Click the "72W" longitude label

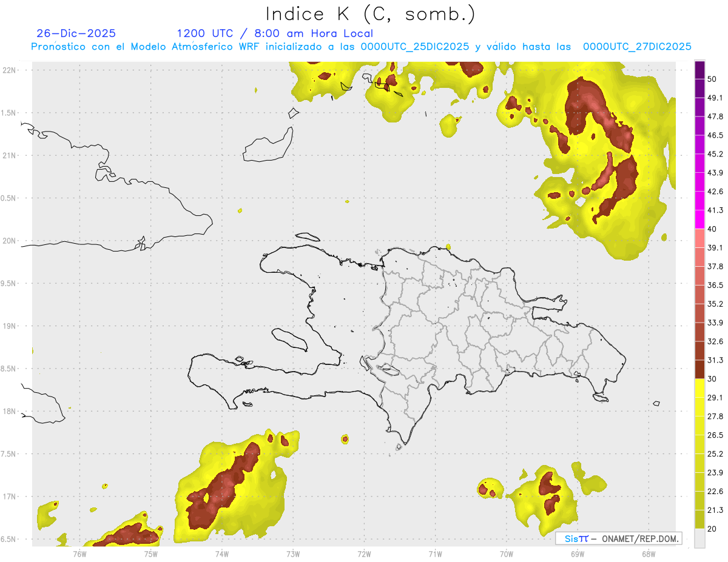pyautogui.click(x=364, y=554)
